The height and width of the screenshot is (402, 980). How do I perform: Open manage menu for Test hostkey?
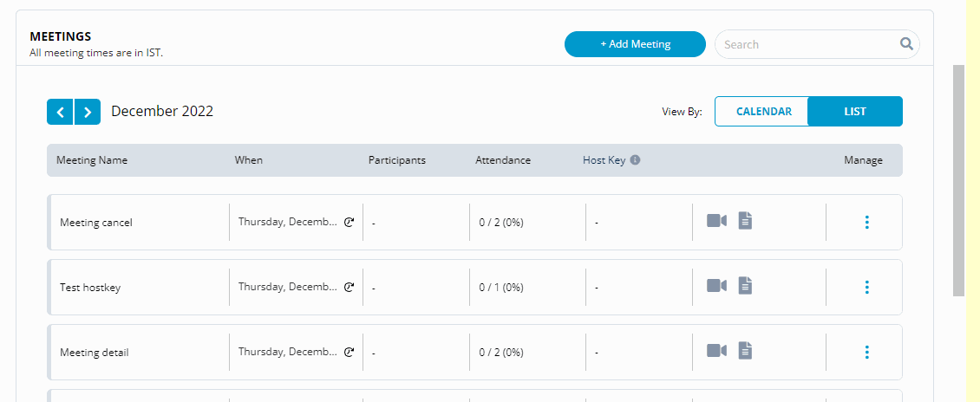(x=866, y=288)
